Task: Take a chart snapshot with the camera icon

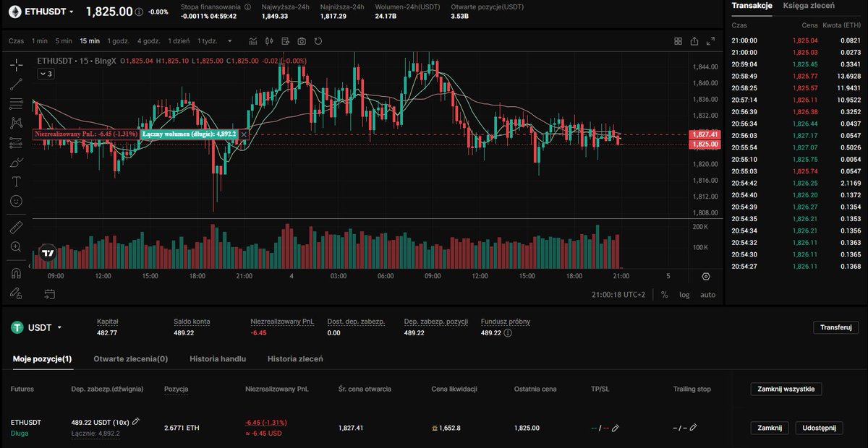Action: pyautogui.click(x=302, y=41)
